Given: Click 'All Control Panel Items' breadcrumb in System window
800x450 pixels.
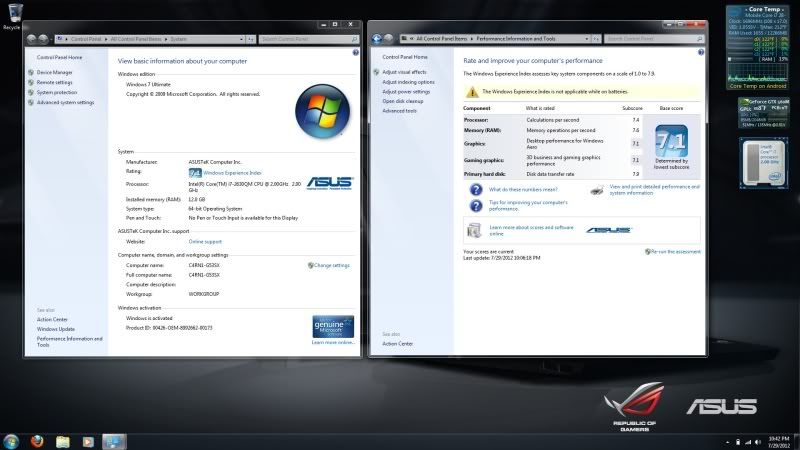Looking at the screenshot, I should click(x=136, y=39).
